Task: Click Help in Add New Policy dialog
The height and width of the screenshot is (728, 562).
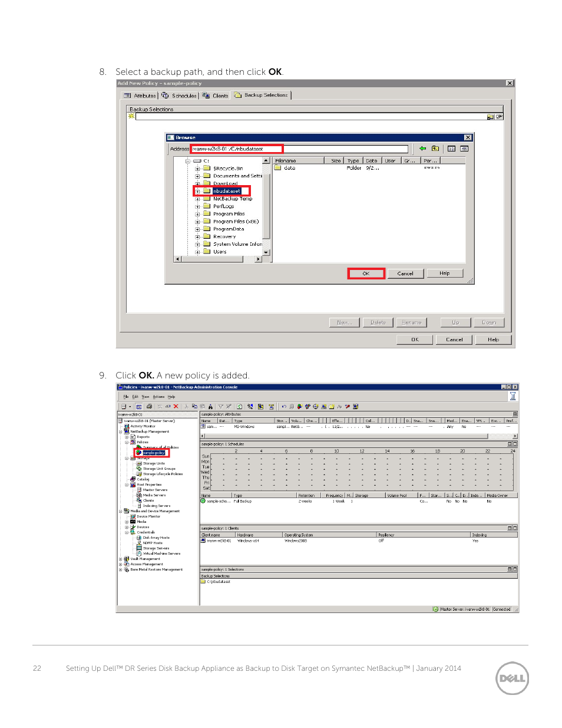Action: coord(494,340)
